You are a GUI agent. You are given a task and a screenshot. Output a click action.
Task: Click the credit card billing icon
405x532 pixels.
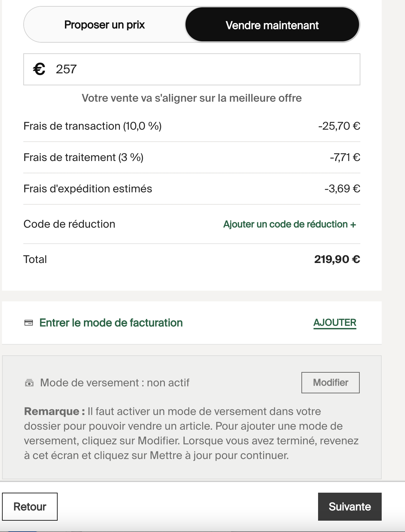point(29,323)
